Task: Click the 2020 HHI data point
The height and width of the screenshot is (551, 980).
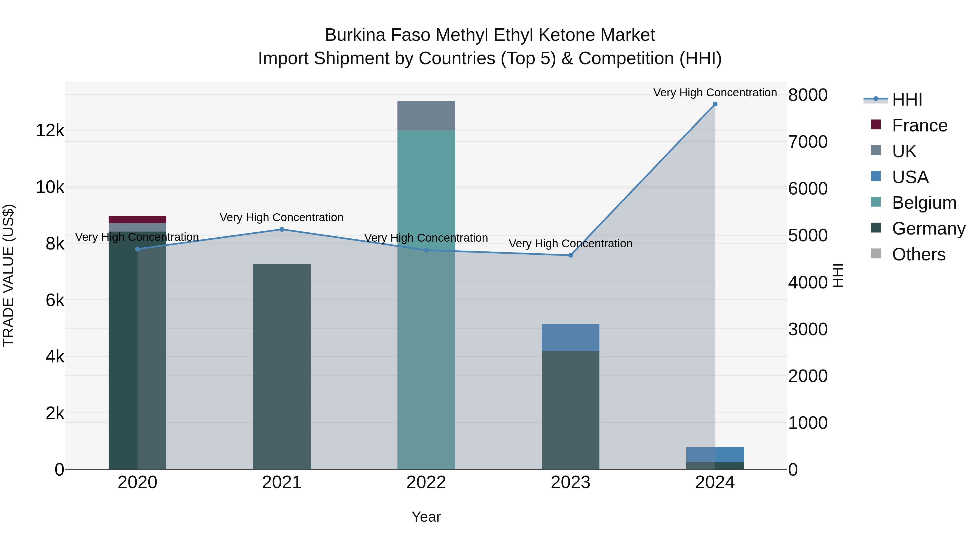Action: click(x=138, y=249)
